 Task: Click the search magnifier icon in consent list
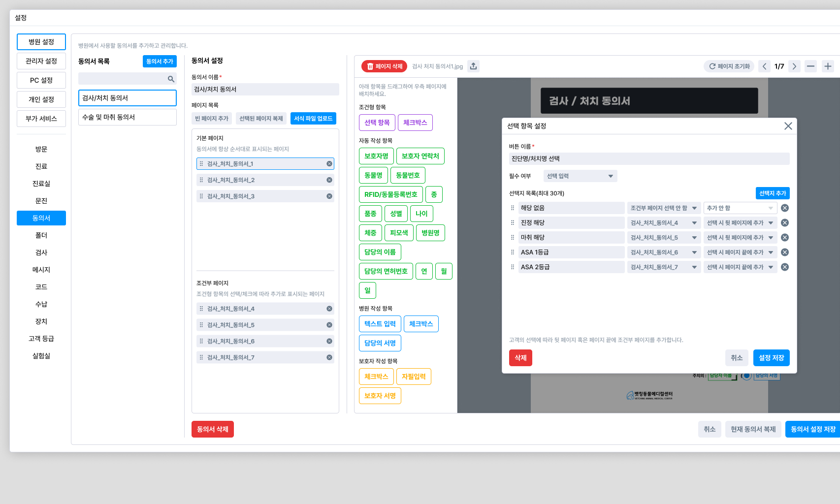(171, 79)
